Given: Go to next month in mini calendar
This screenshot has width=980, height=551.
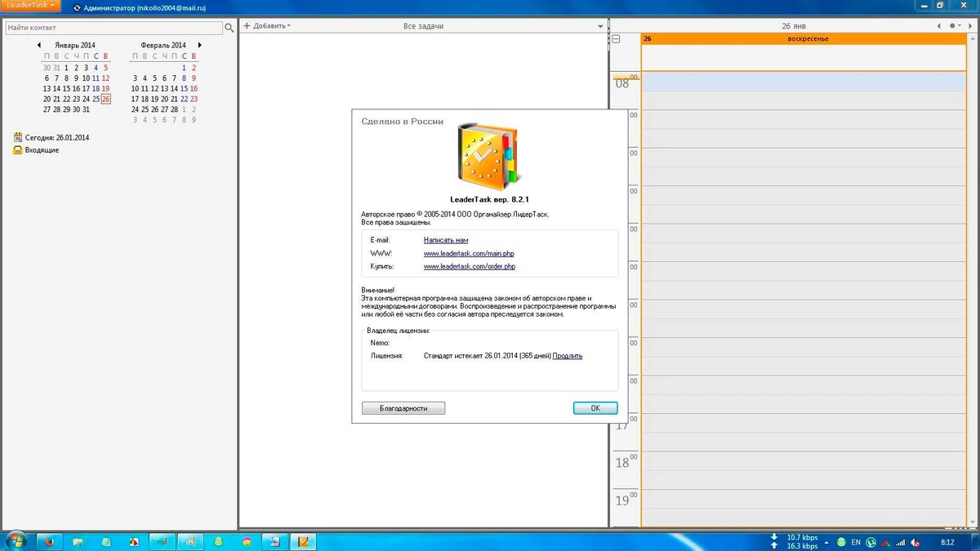Looking at the screenshot, I should (199, 45).
